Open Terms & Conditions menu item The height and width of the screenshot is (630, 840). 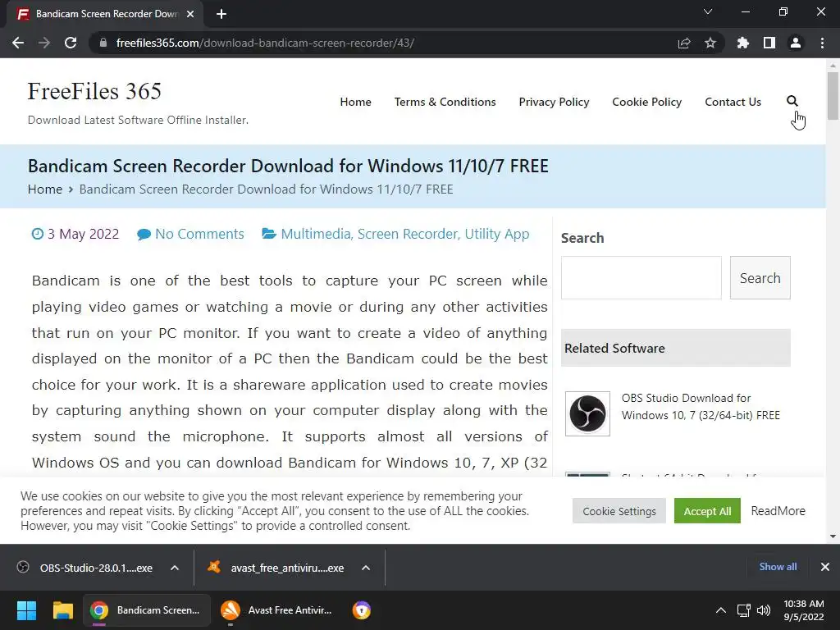[x=445, y=102]
